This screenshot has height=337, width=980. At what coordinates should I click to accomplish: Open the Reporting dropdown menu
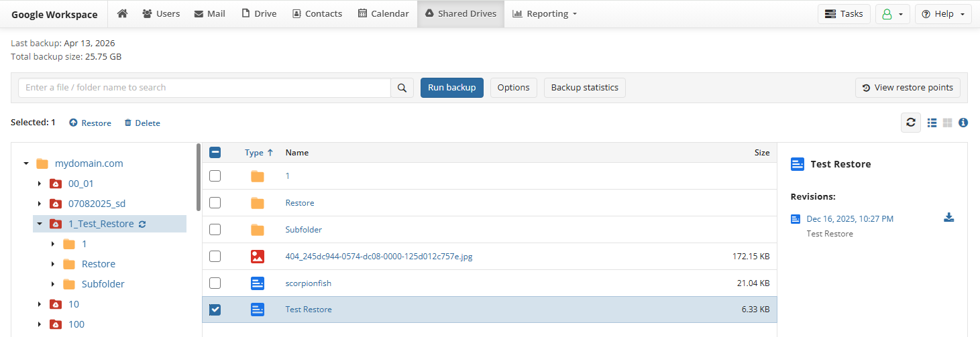(x=544, y=14)
